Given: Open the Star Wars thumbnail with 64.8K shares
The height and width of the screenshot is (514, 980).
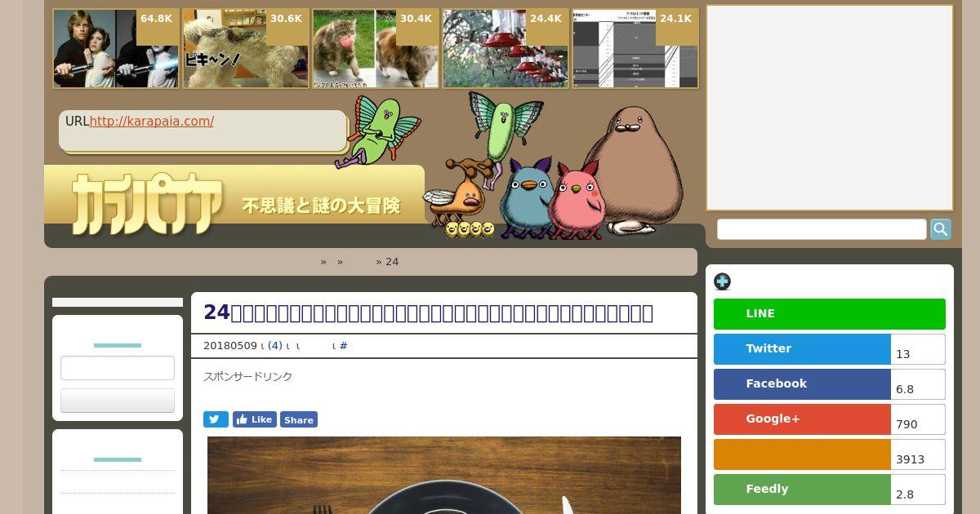Looking at the screenshot, I should (116, 48).
